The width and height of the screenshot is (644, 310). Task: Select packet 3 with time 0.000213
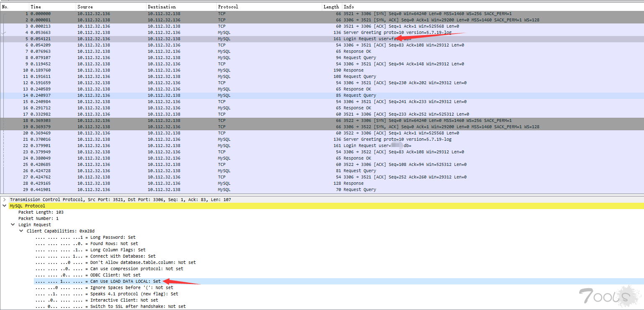322,26
